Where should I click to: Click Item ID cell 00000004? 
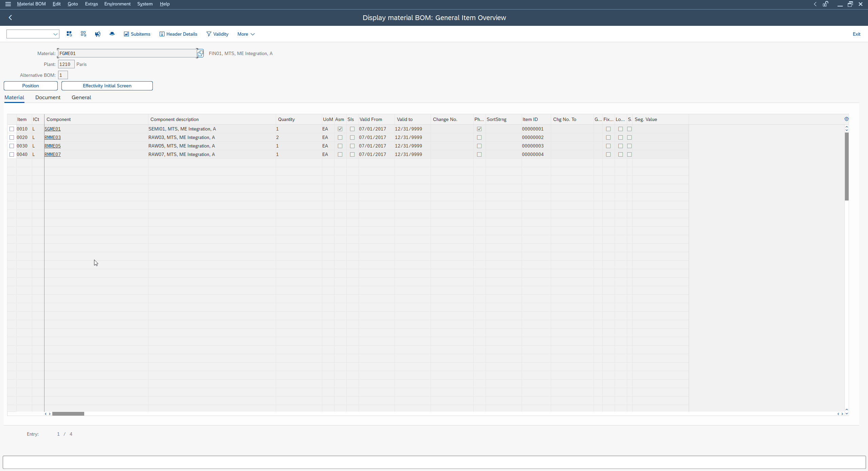[533, 154]
